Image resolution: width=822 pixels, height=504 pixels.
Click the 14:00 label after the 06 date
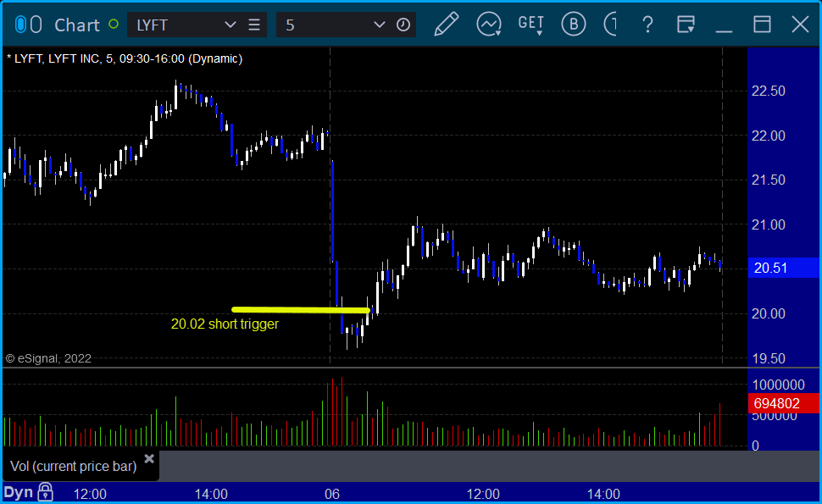click(603, 494)
